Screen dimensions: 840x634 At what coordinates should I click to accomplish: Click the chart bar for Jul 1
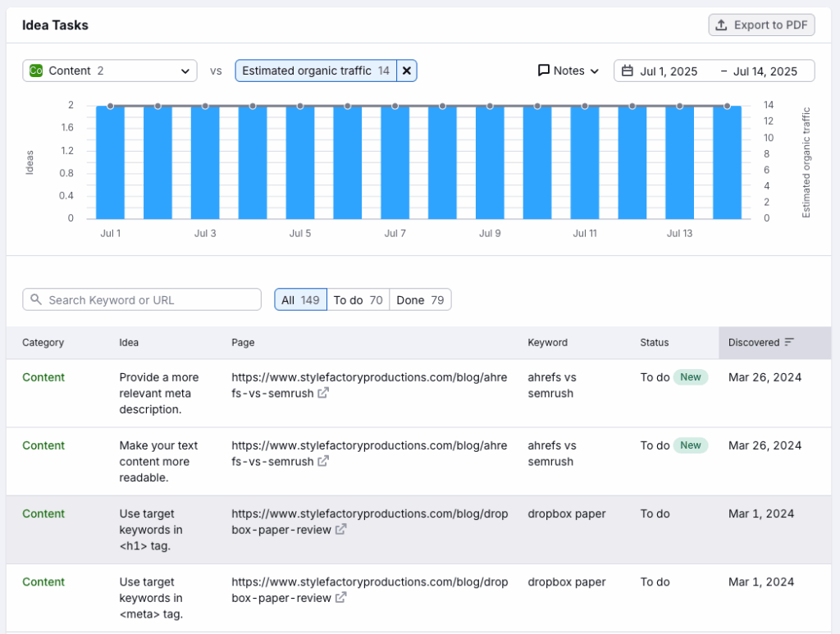coord(111,162)
